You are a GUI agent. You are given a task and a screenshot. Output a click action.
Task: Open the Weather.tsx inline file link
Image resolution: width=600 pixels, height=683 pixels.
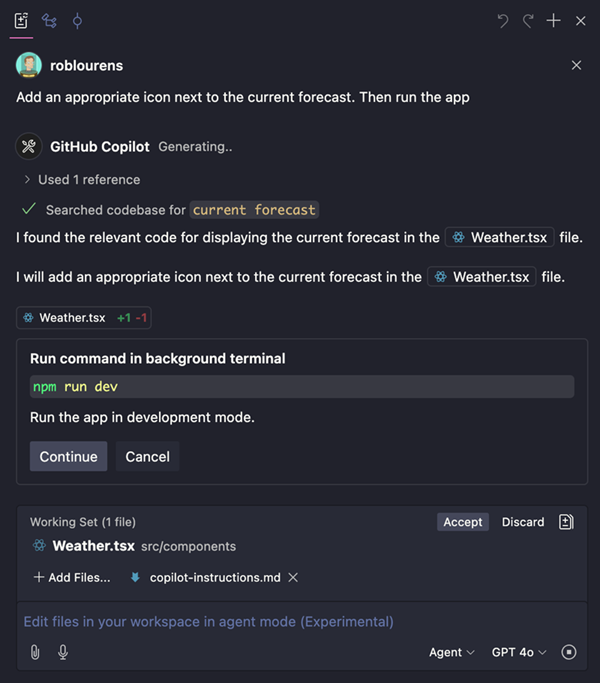(x=500, y=237)
